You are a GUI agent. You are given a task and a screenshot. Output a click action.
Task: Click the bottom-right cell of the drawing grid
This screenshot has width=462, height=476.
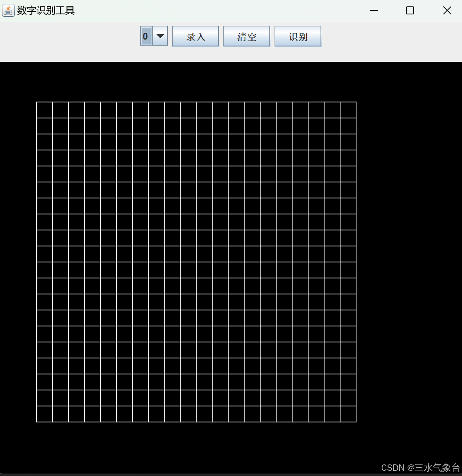tap(348, 414)
